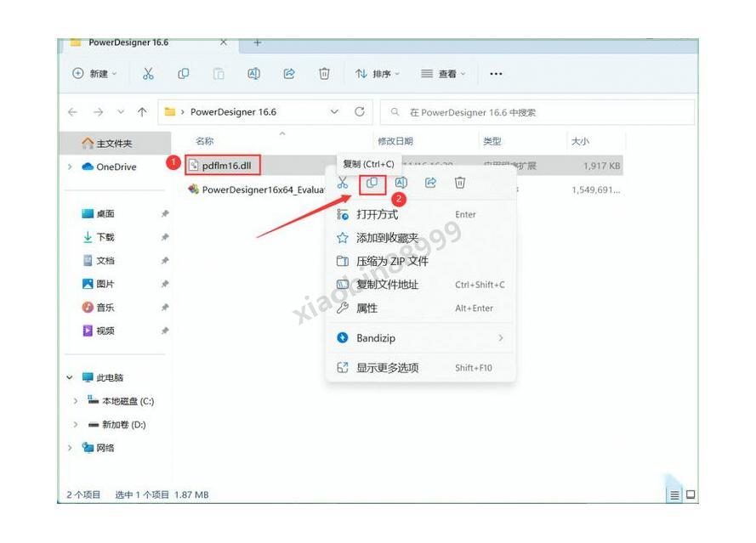
Task: Open the three-dot See more toolbar menu
Action: [x=496, y=74]
